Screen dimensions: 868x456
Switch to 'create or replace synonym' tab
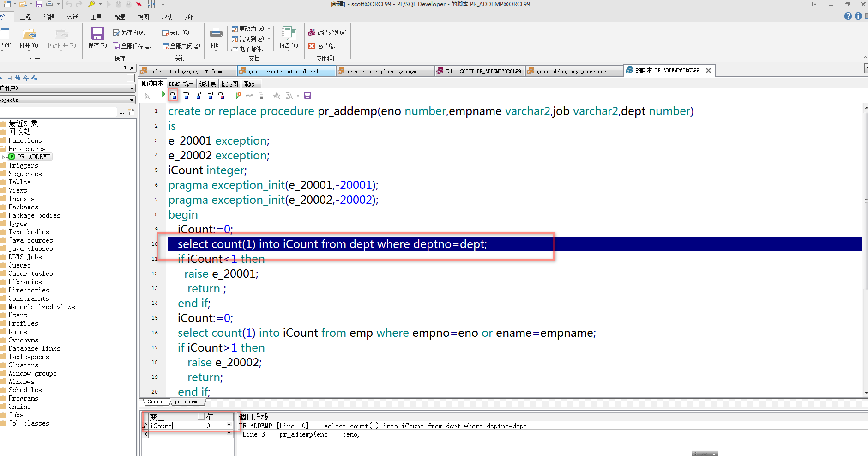(x=385, y=71)
